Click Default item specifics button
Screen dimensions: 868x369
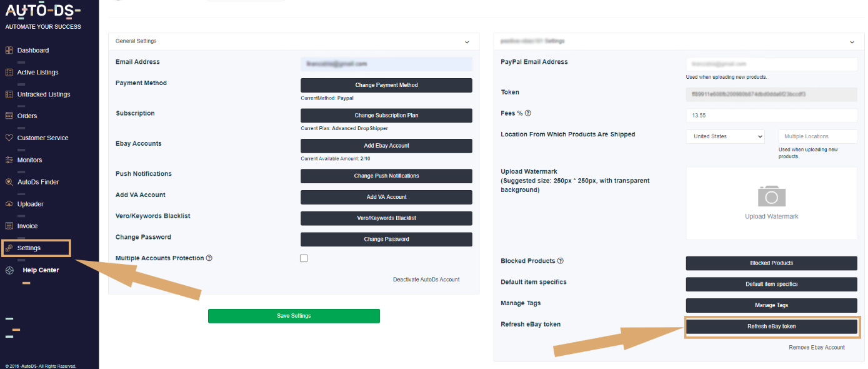pos(772,284)
